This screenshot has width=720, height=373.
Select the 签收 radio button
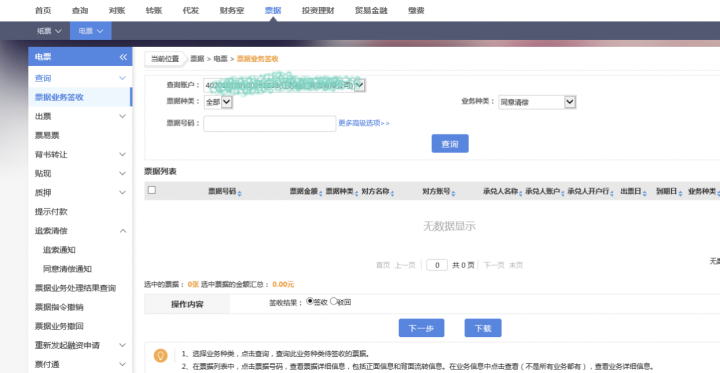tap(309, 301)
